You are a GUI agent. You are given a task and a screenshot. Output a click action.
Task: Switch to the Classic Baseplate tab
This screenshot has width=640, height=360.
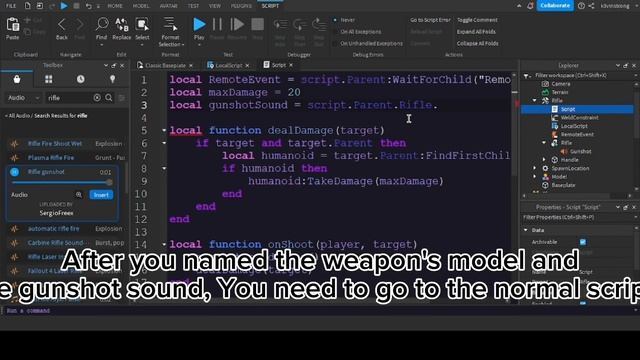click(x=165, y=65)
